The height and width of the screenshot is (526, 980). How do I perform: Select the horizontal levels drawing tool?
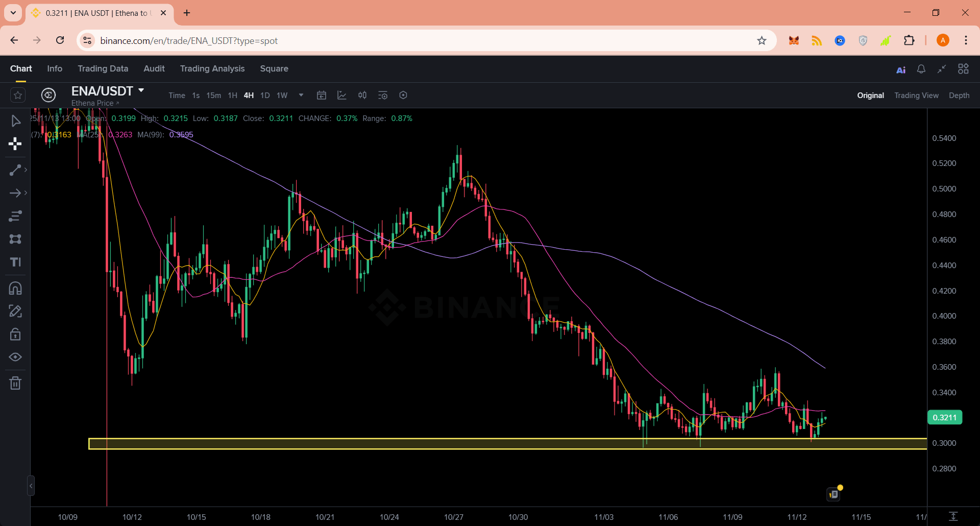tap(15, 216)
